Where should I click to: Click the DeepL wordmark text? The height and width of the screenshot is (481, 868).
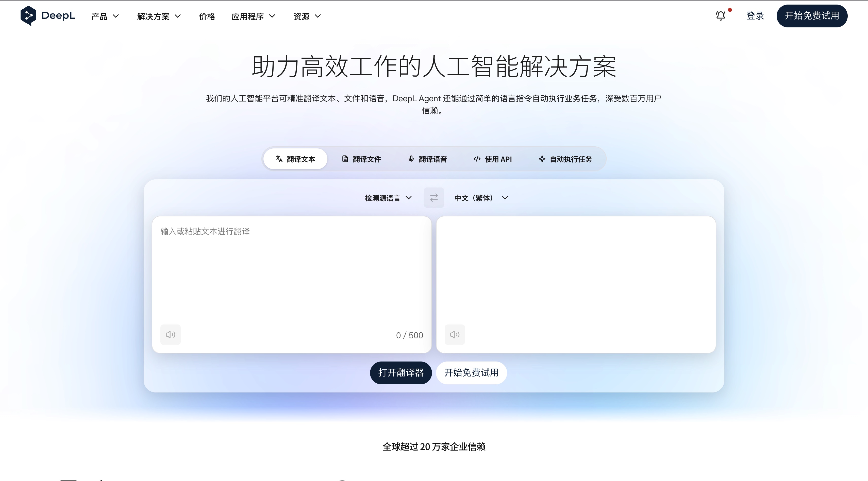58,15
